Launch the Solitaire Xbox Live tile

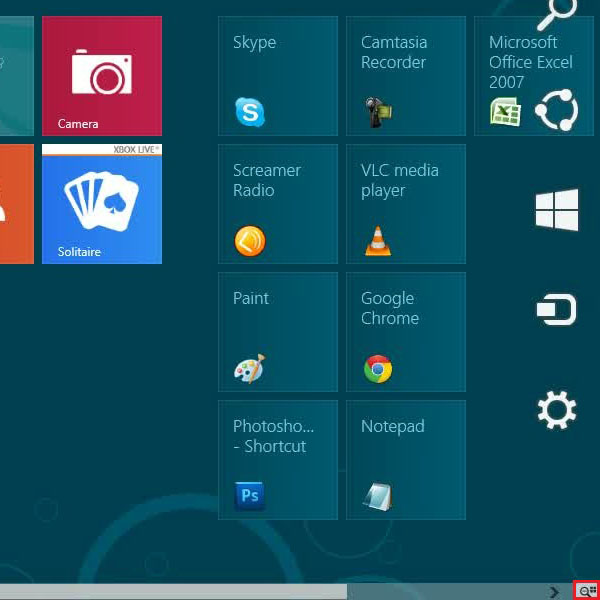102,204
